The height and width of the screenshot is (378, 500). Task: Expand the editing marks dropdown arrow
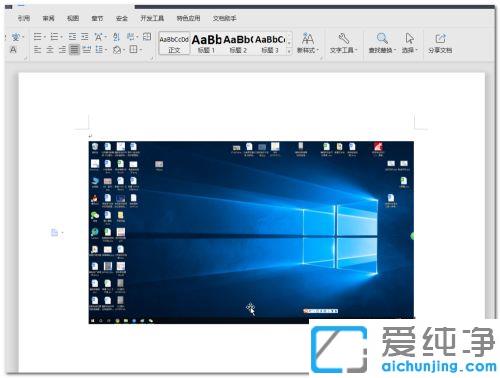click(x=137, y=37)
